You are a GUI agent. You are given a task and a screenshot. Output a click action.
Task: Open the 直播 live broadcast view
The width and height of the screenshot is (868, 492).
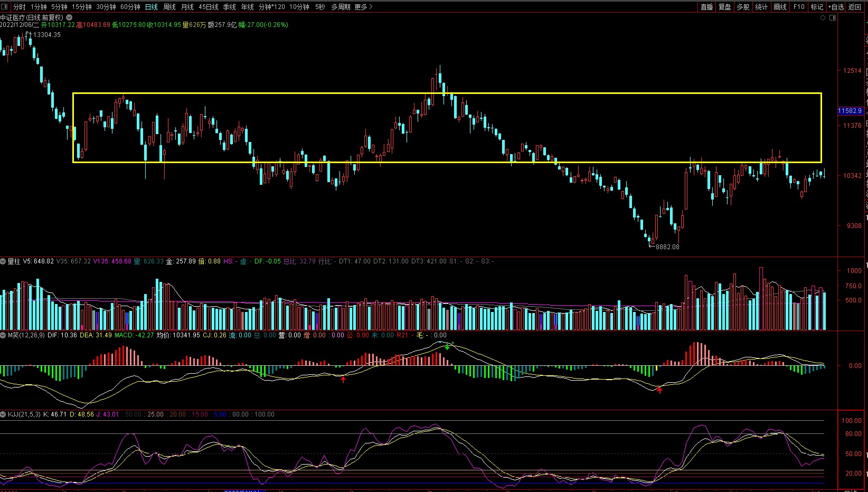pos(706,7)
